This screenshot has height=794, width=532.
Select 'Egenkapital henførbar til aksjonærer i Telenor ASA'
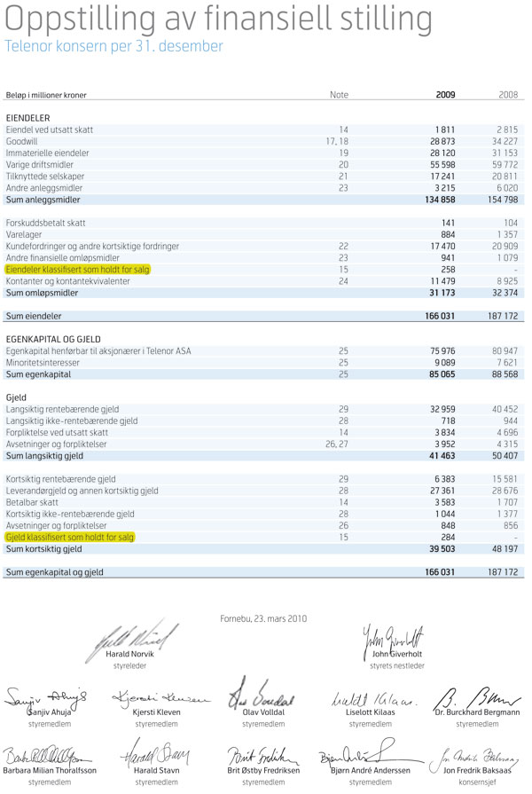[98, 351]
